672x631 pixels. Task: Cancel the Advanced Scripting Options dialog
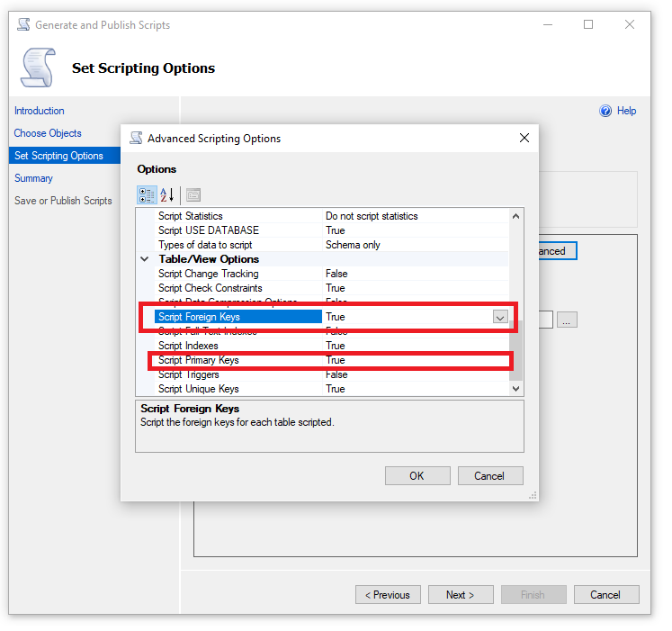point(489,476)
